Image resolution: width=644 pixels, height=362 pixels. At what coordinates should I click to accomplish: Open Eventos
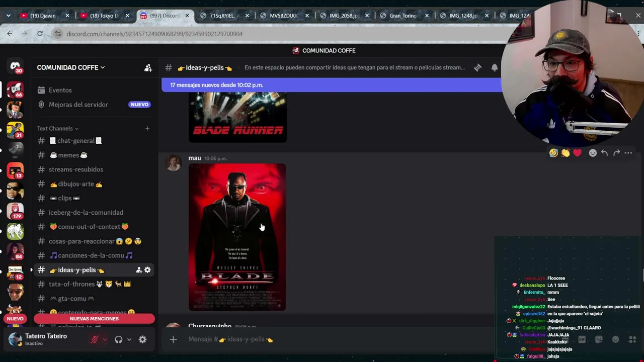click(94, 90)
